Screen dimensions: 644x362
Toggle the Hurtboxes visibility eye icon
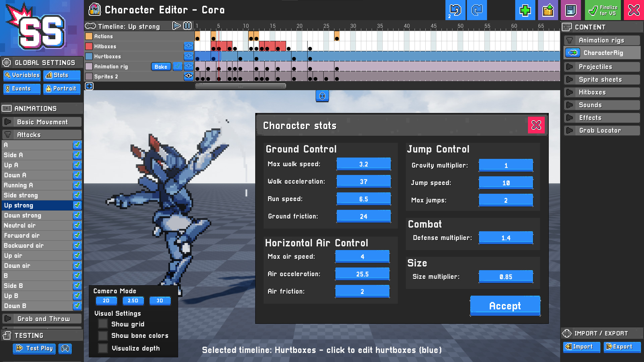pyautogui.click(x=189, y=57)
